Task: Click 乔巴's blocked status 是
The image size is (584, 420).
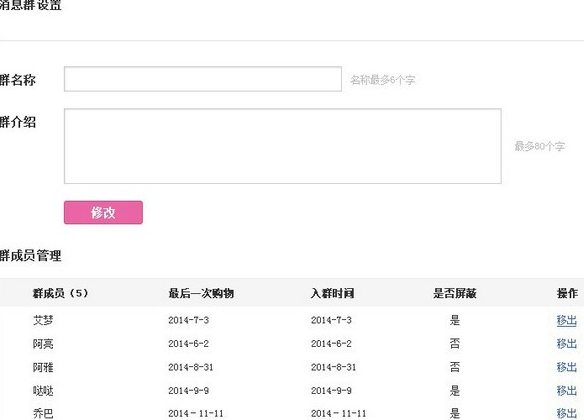Action: (455, 413)
